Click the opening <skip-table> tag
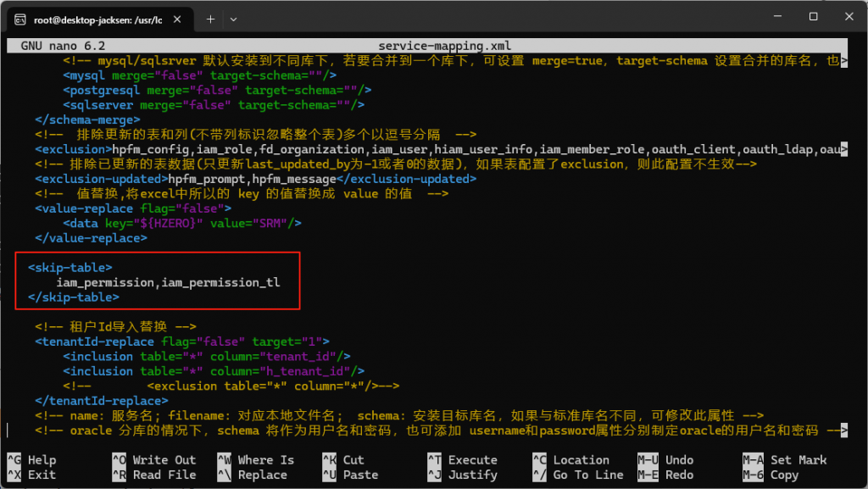The image size is (868, 489). pos(70,267)
